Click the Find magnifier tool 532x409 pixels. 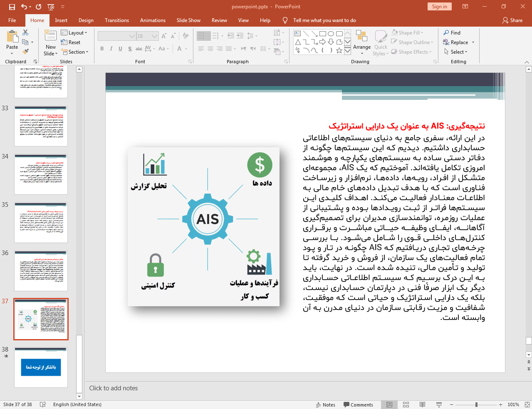tap(452, 33)
